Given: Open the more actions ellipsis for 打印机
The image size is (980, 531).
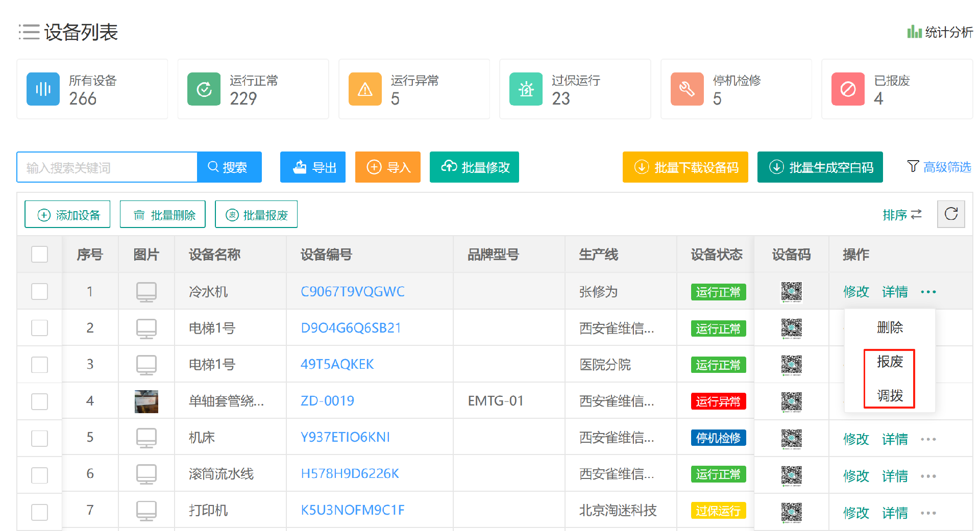Looking at the screenshot, I should click(x=928, y=513).
